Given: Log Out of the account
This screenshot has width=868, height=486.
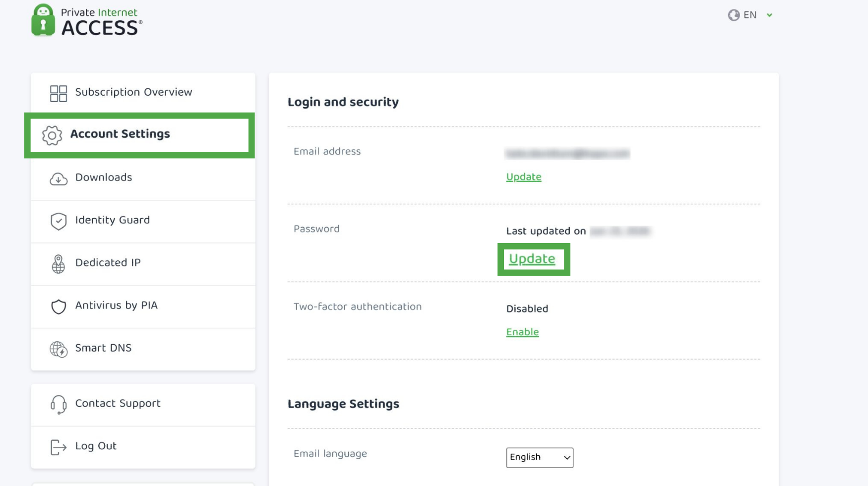Looking at the screenshot, I should 143,447.
